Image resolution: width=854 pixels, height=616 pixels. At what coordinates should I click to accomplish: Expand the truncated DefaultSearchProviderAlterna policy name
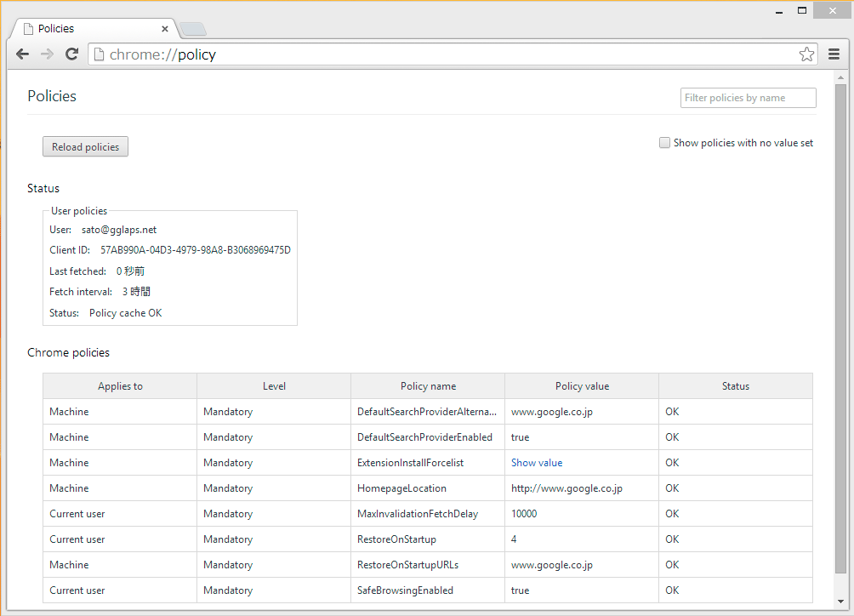click(428, 411)
